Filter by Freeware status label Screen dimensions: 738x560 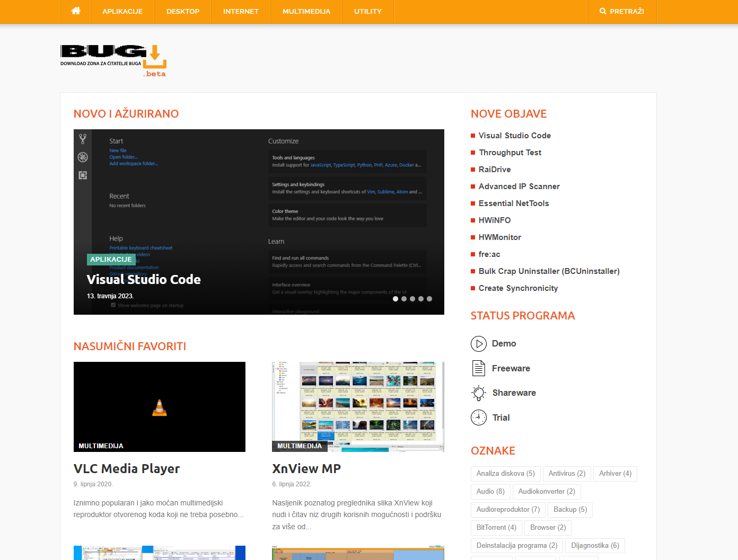511,368
